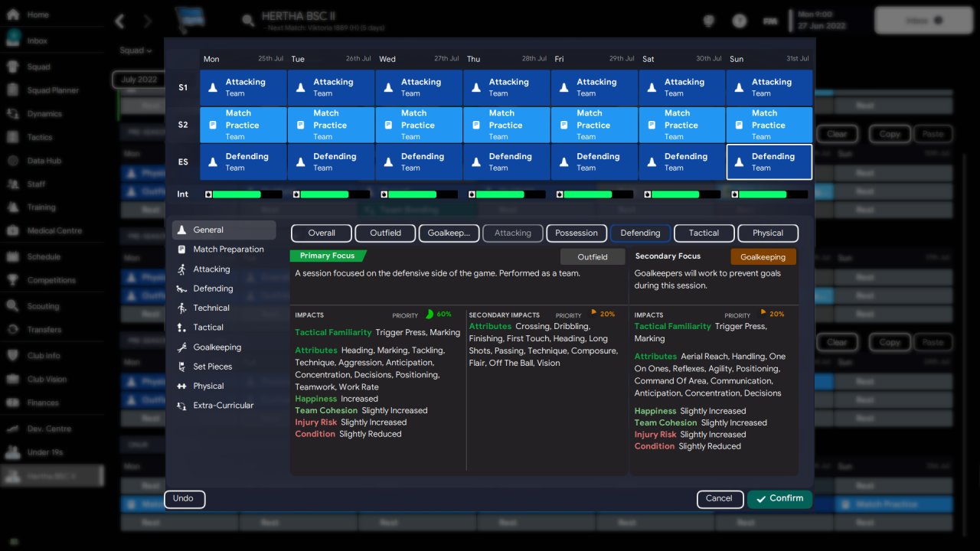Click cone icon in Sunday Defending session
Screen dimensions: 980x551
[x=739, y=162]
